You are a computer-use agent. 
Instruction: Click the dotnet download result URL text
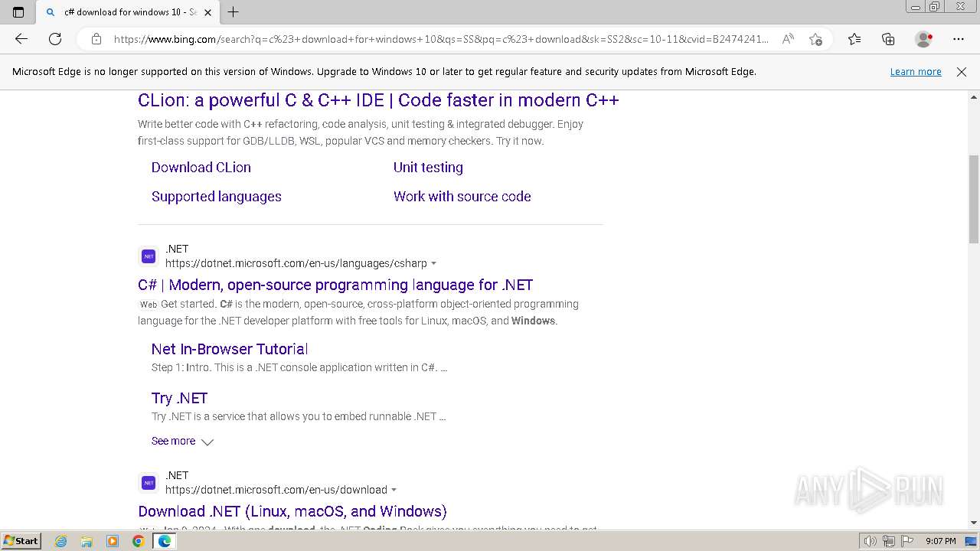coord(276,490)
